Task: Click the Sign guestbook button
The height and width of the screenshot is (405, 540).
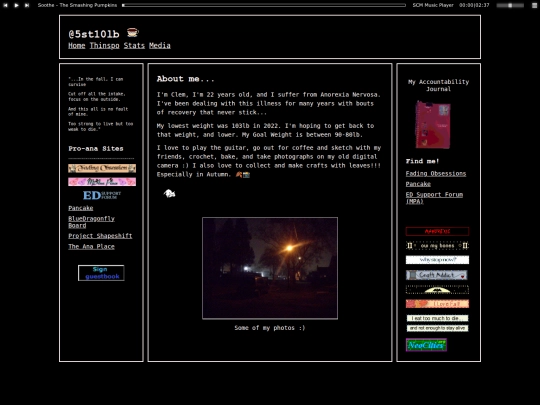Action: [101, 273]
